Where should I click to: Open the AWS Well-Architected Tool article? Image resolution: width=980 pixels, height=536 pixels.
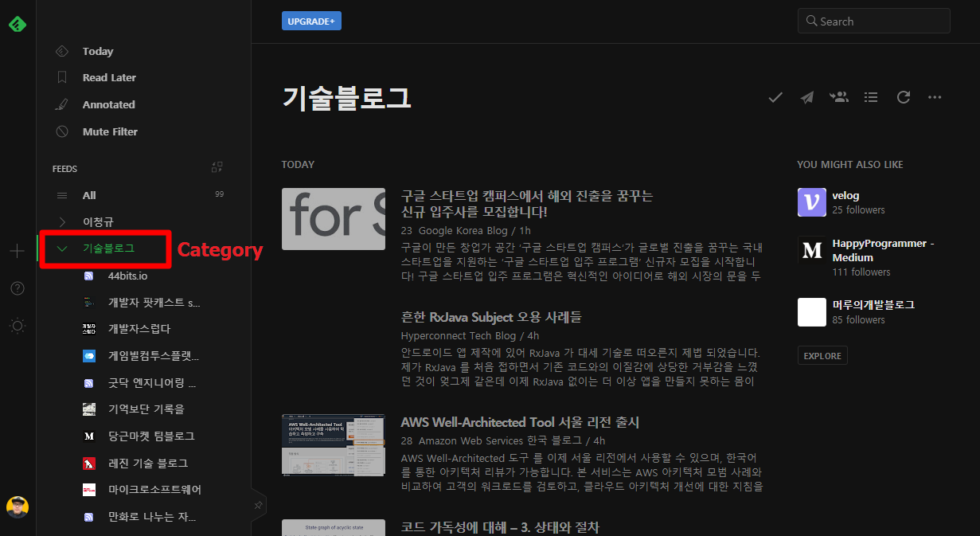520,421
